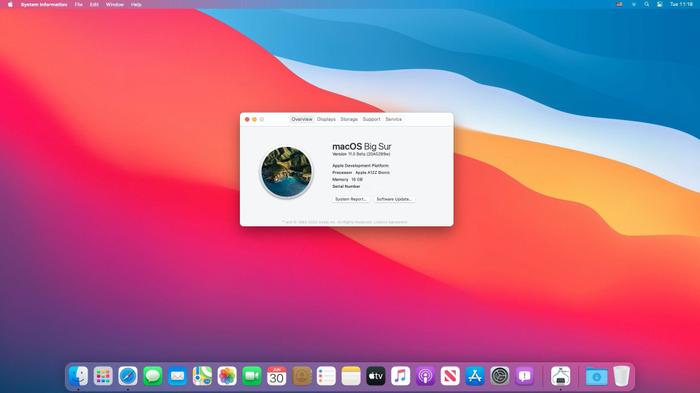The width and height of the screenshot is (700, 393).
Task: Launch Safari from the Dock
Action: coord(128,376)
